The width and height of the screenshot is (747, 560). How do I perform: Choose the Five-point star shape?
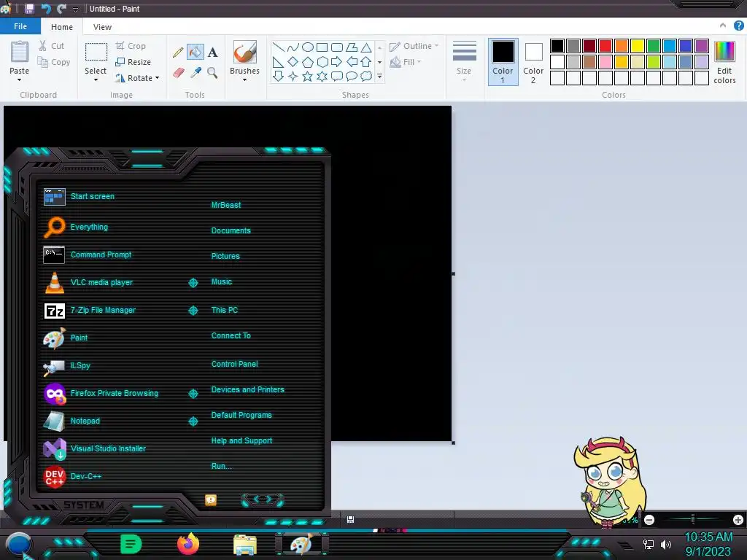pos(308,76)
